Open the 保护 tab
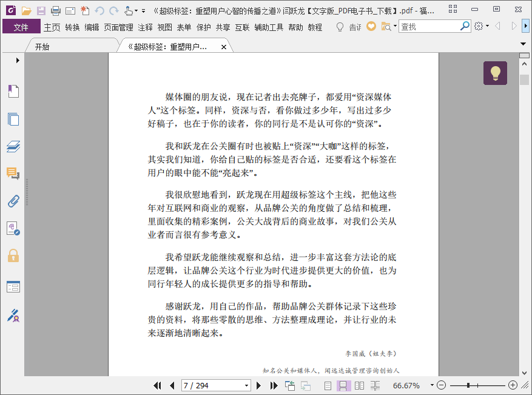This screenshot has width=532, height=395. coord(204,27)
